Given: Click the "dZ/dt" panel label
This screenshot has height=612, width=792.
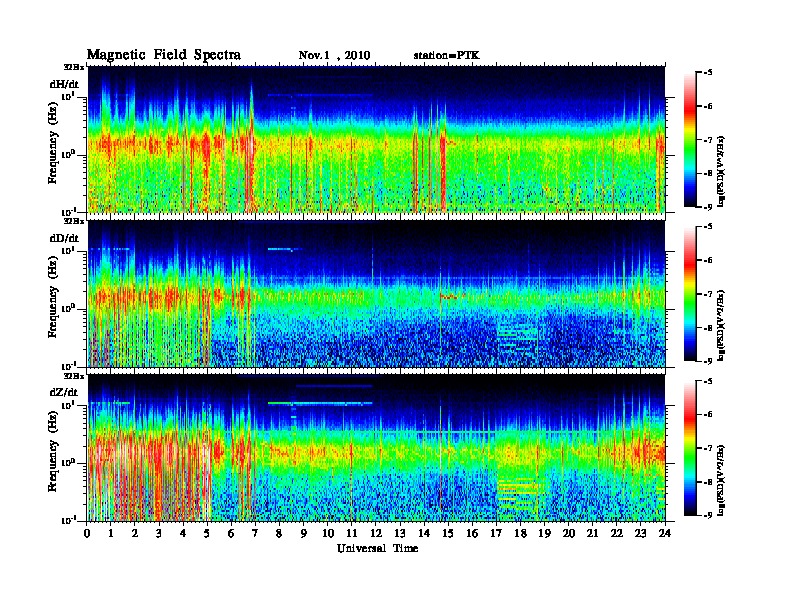Looking at the screenshot, I should point(64,392).
